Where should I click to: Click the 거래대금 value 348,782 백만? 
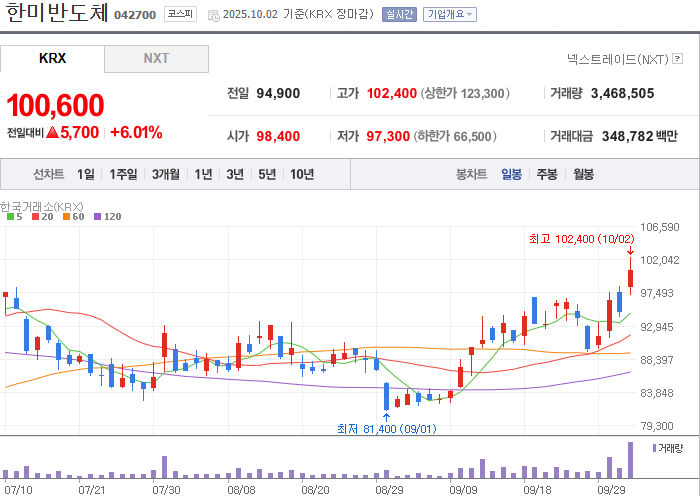[640, 136]
